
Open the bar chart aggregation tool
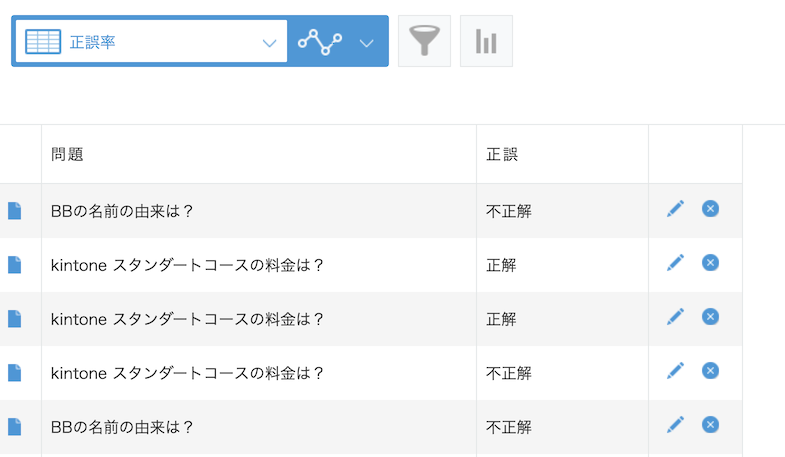[x=486, y=41]
